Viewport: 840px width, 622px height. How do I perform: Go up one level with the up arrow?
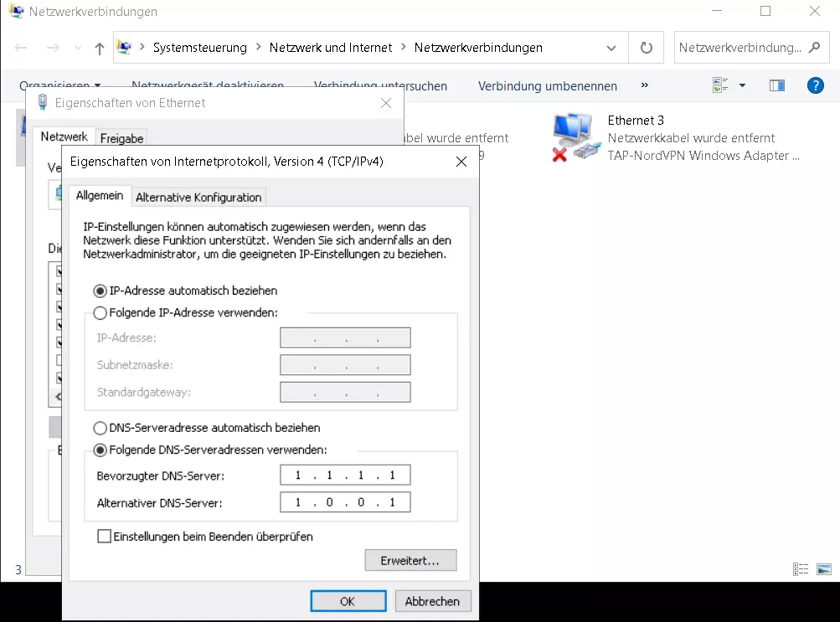(x=99, y=49)
